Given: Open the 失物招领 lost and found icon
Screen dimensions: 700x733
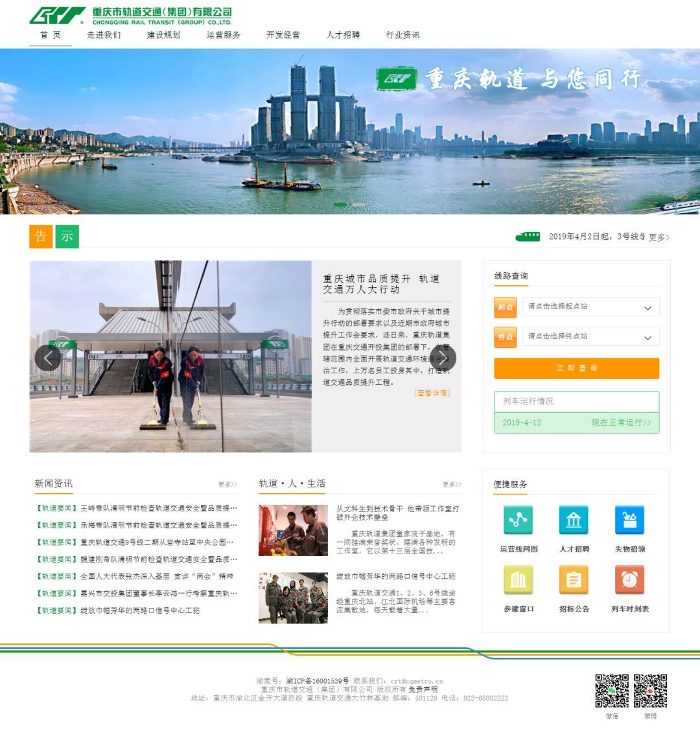Looking at the screenshot, I should coord(629,520).
